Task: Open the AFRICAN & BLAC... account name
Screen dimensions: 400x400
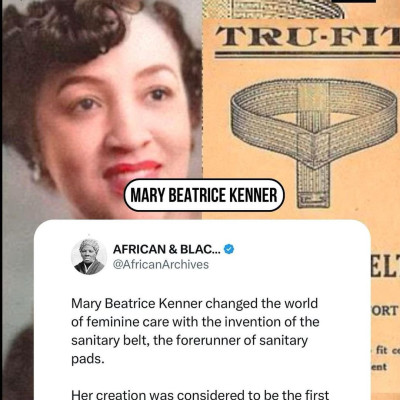Action: pyautogui.click(x=167, y=249)
